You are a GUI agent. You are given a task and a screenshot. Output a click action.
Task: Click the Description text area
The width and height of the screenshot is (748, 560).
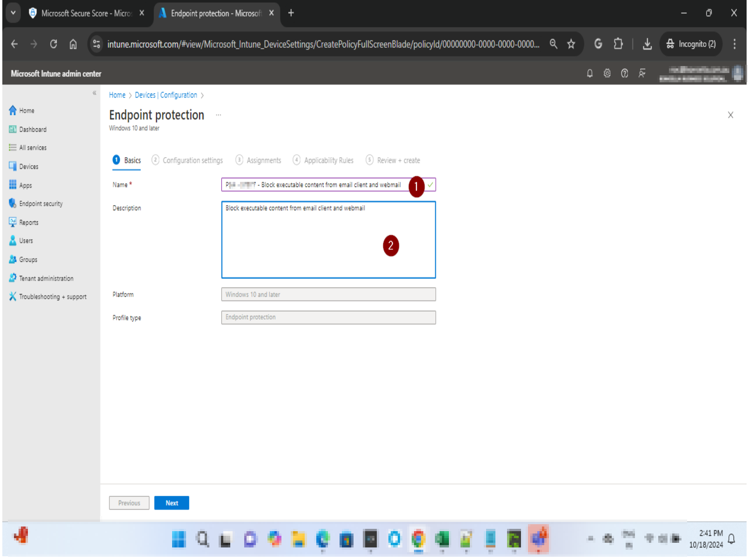pos(328,240)
